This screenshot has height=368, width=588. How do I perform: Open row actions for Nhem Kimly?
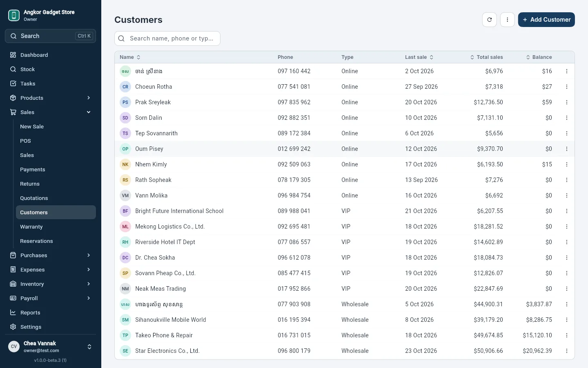[567, 164]
